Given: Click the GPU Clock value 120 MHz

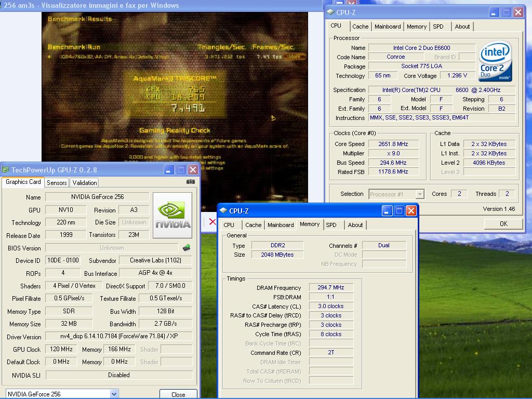Looking at the screenshot, I should coord(61,349).
